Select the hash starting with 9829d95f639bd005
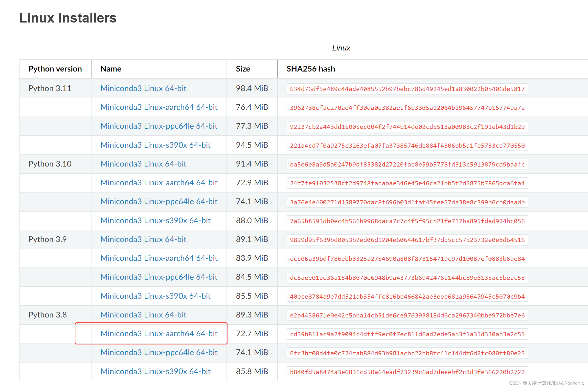This screenshot has height=388, width=588. [x=407, y=240]
